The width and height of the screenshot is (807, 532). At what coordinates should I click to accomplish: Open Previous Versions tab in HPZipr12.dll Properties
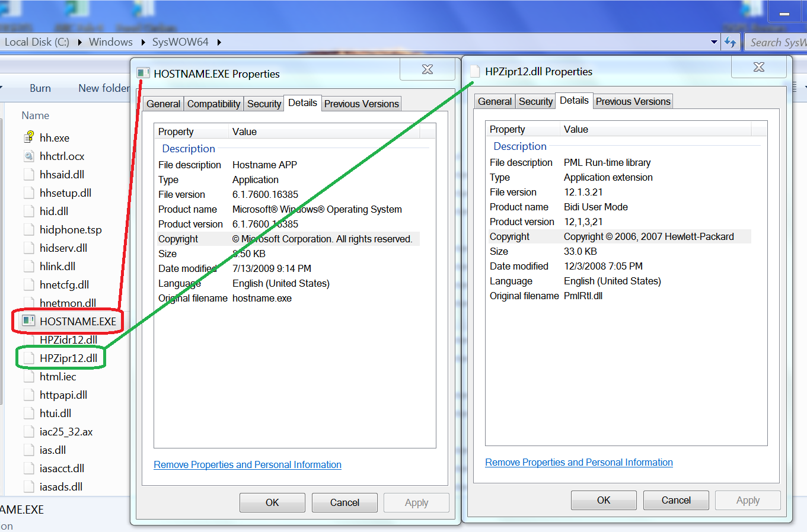tap(633, 101)
